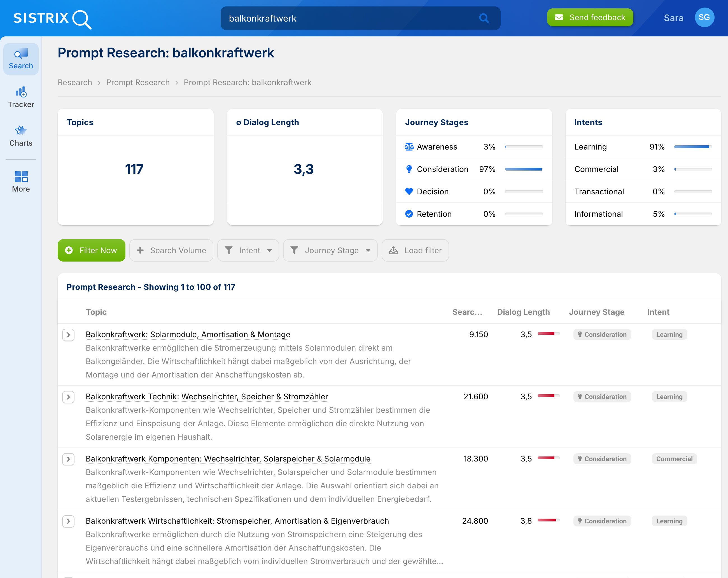
Task: Open the More menu in the sidebar
Action: [x=21, y=181]
